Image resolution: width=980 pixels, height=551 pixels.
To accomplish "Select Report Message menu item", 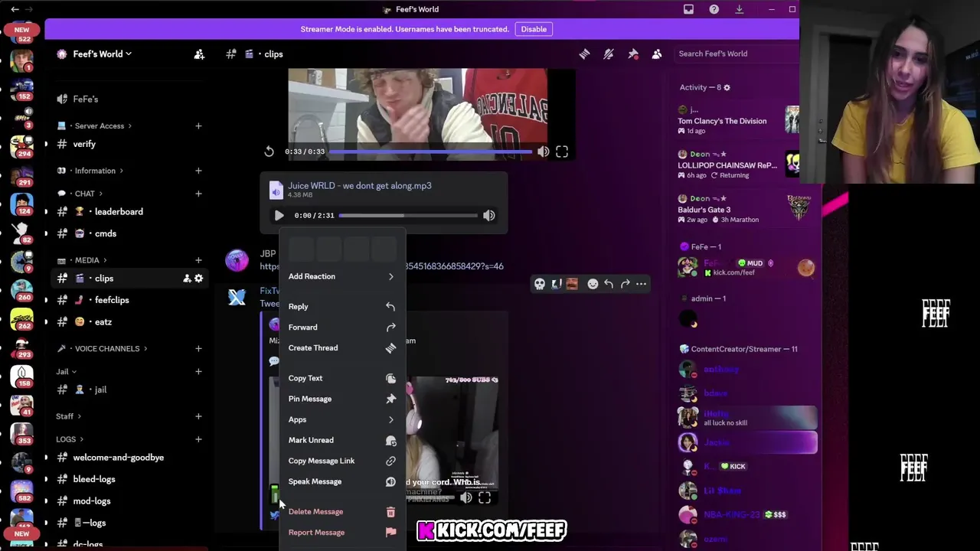I will [x=341, y=533].
